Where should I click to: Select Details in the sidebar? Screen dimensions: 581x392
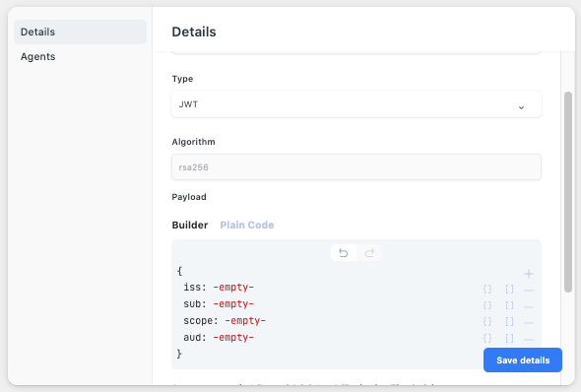pos(80,32)
